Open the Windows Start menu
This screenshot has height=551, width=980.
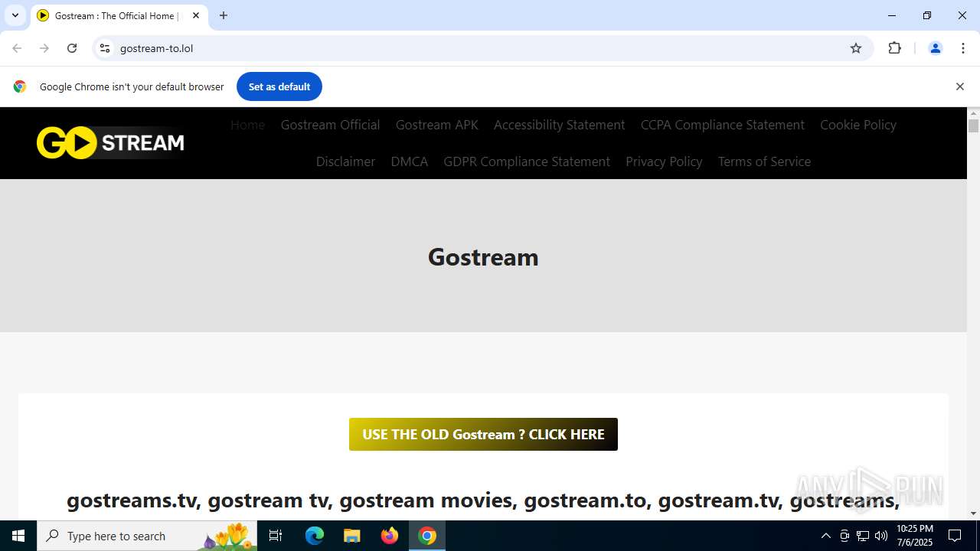click(x=18, y=536)
